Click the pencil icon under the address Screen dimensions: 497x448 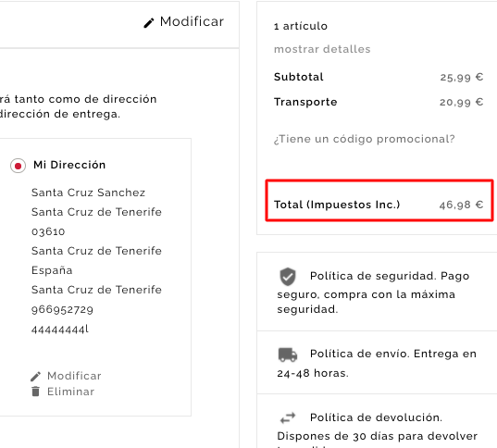click(35, 377)
